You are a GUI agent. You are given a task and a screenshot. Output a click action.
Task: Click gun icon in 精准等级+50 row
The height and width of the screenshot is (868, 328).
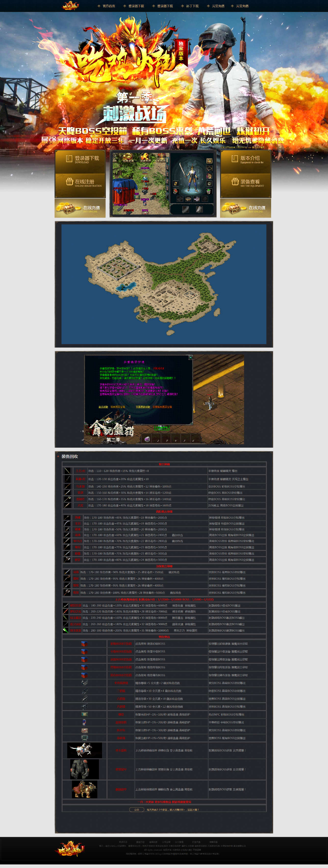84,707
